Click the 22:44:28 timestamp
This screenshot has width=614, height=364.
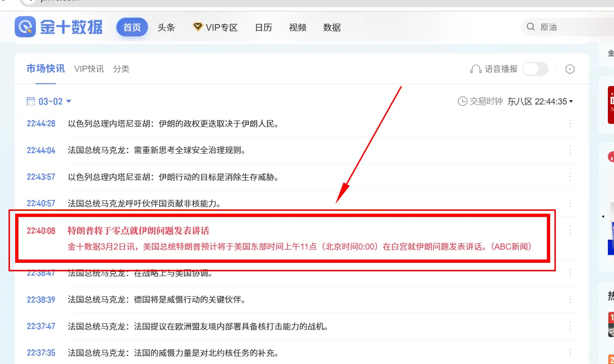coord(41,124)
